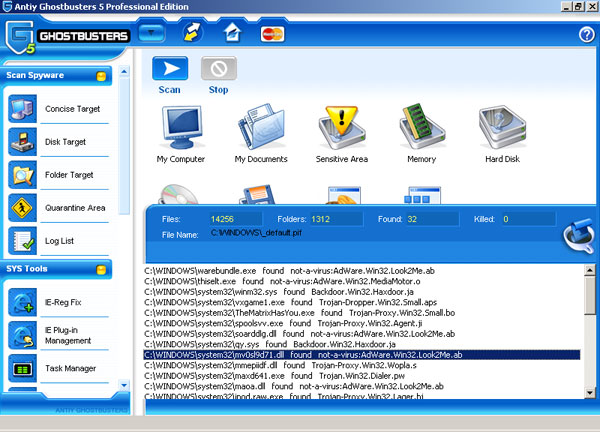Open the Quarantine Area sidebar icon
The width and height of the screenshot is (600, 432).
[23, 208]
